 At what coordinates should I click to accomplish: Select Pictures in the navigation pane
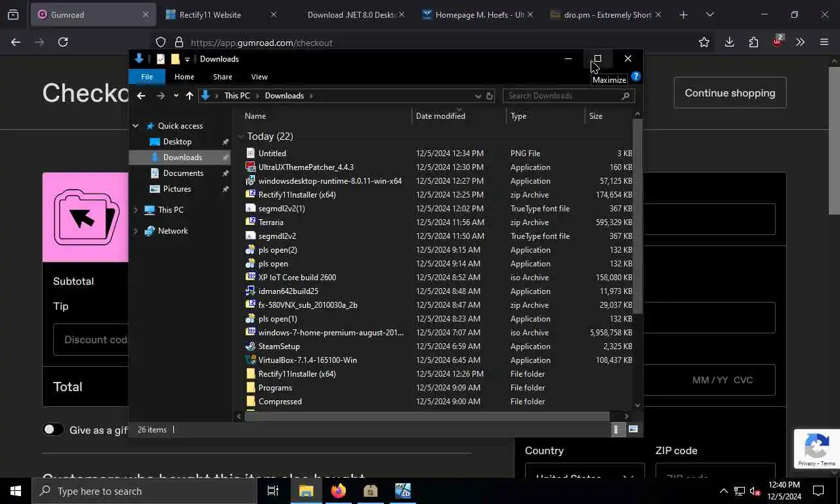tap(177, 189)
